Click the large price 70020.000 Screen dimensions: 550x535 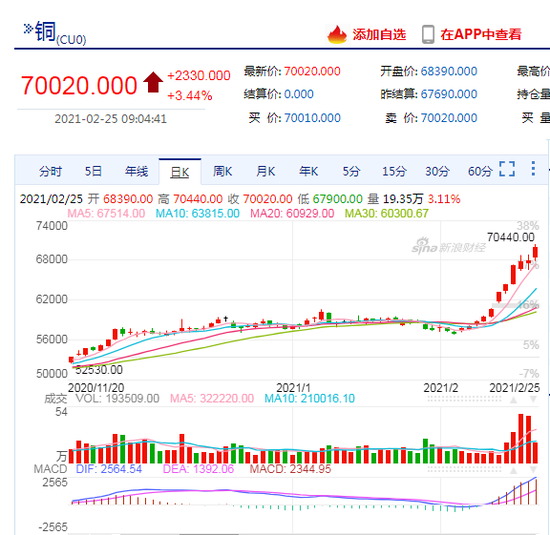[x=79, y=85]
